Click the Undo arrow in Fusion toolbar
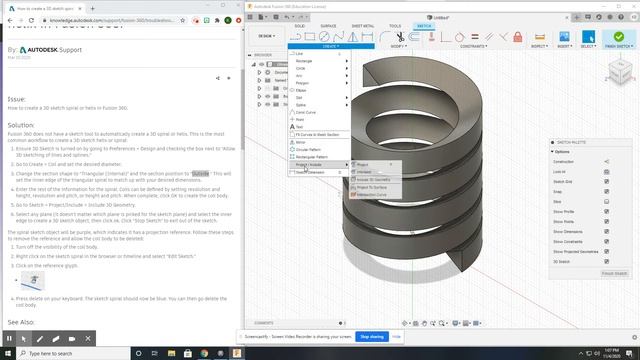The height and width of the screenshot is (360, 640). pos(287,17)
